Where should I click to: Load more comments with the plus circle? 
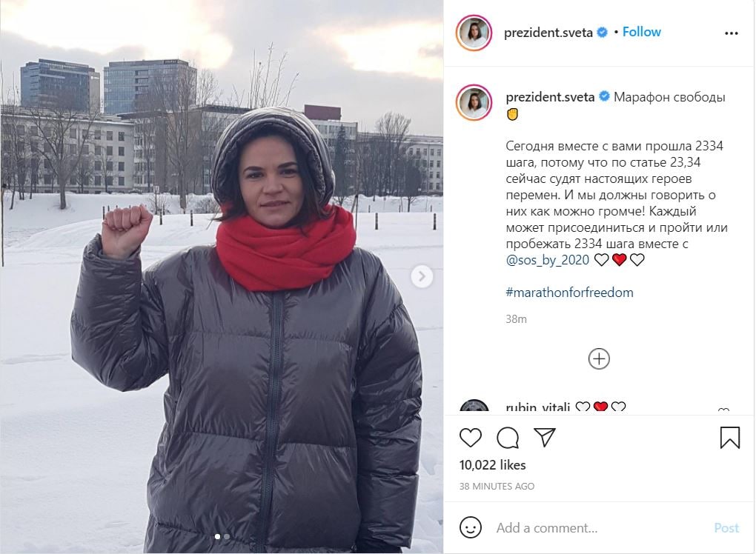point(599,359)
